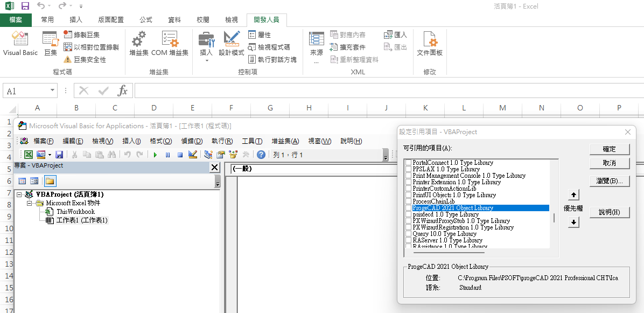Open VBA 執行(R) Run menu

[x=222, y=141]
